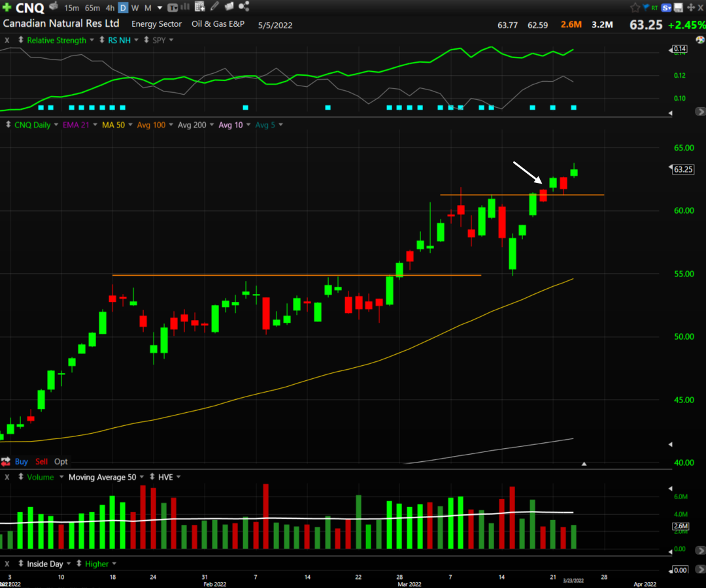The height and width of the screenshot is (588, 706).
Task: Click the Oil & Gas E&P industry link
Action: coord(218,24)
